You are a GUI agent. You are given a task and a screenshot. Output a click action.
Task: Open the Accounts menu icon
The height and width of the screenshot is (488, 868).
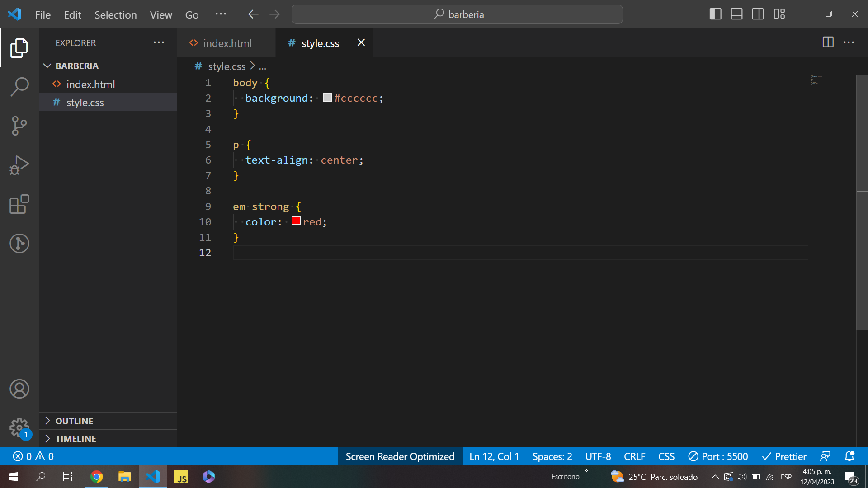[19, 389]
